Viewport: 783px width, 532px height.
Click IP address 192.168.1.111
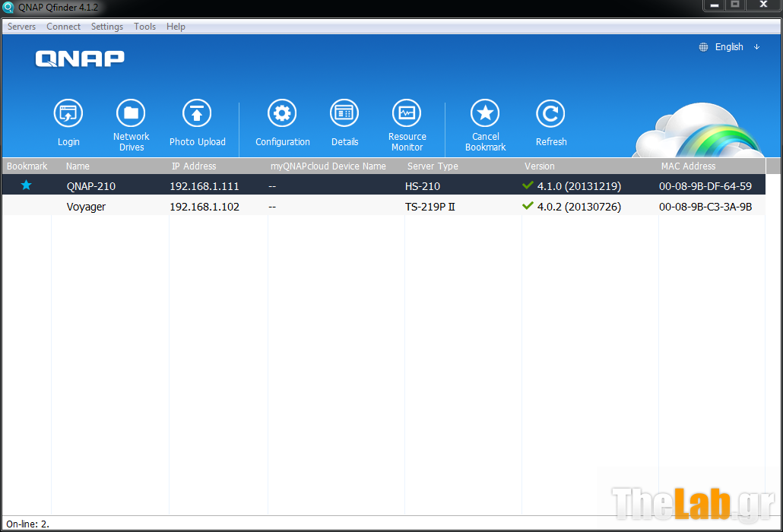(204, 186)
